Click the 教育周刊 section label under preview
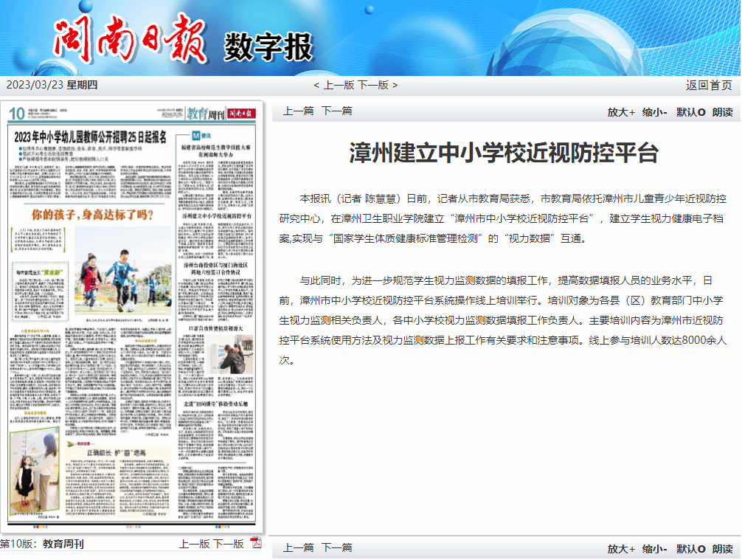 pyautogui.click(x=63, y=545)
